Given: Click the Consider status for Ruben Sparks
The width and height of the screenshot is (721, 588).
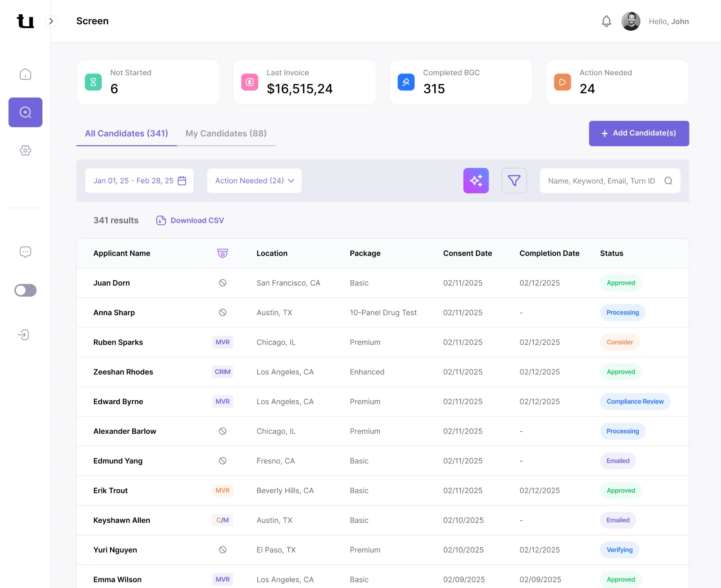Looking at the screenshot, I should click(x=620, y=342).
